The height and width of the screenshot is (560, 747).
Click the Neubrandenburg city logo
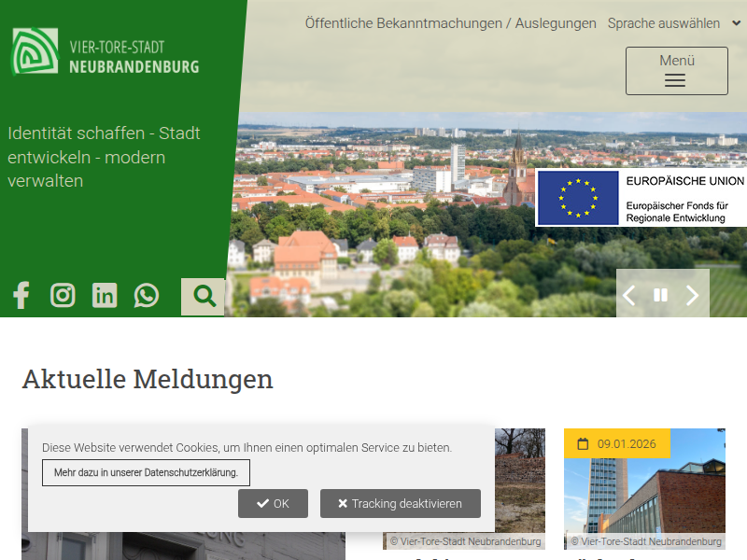tap(106, 52)
